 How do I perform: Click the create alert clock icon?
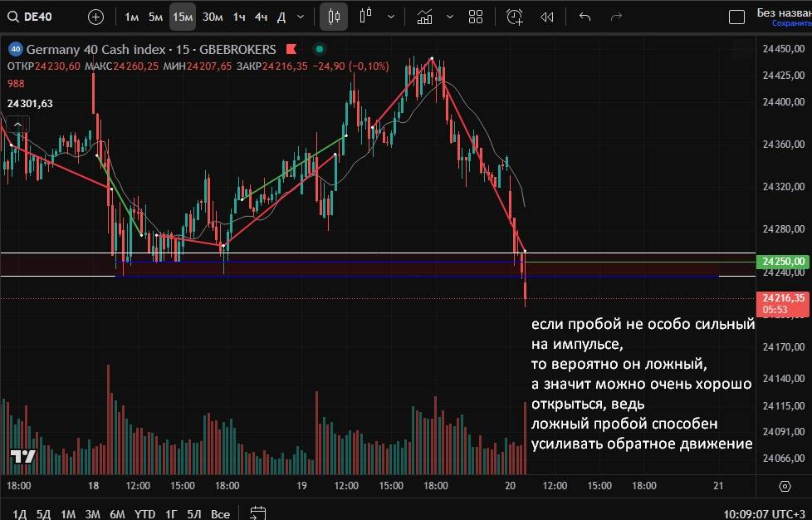(515, 17)
